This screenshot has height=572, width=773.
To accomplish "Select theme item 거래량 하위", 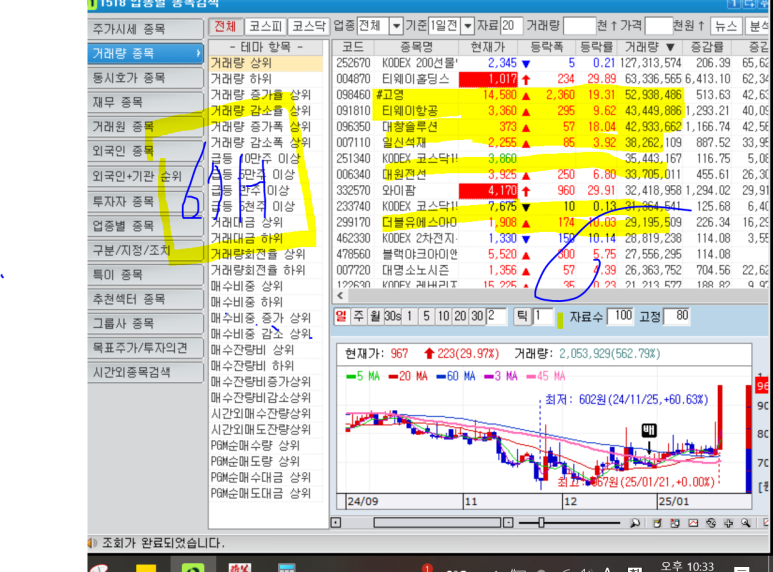I will [x=266, y=79].
